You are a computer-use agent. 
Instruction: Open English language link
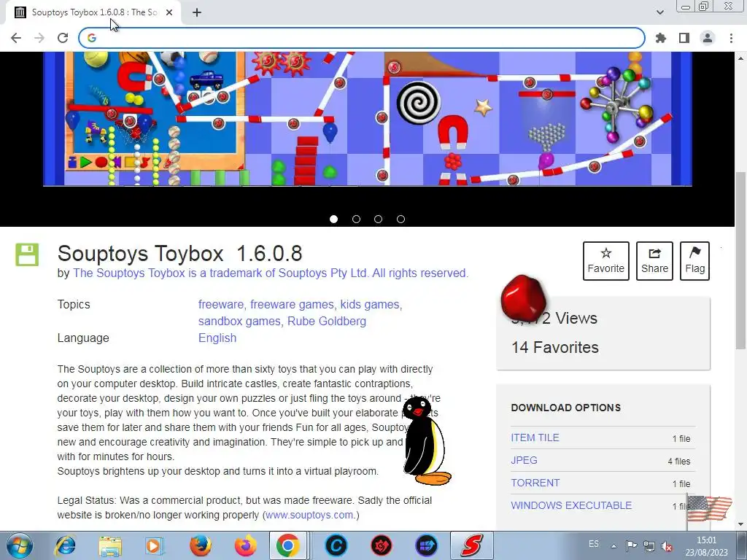[x=217, y=338]
